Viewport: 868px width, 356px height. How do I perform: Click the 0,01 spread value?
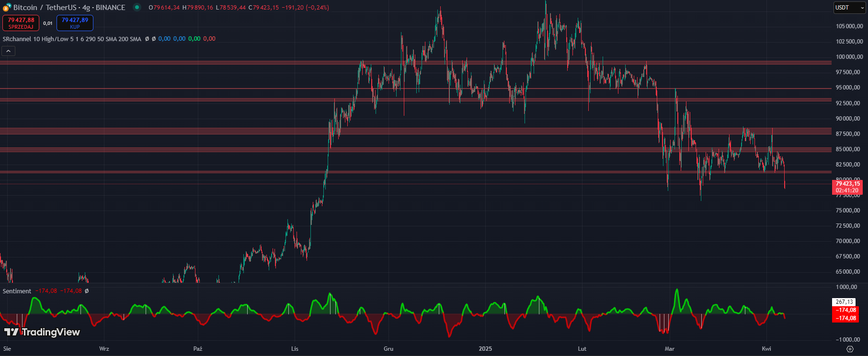(x=48, y=23)
